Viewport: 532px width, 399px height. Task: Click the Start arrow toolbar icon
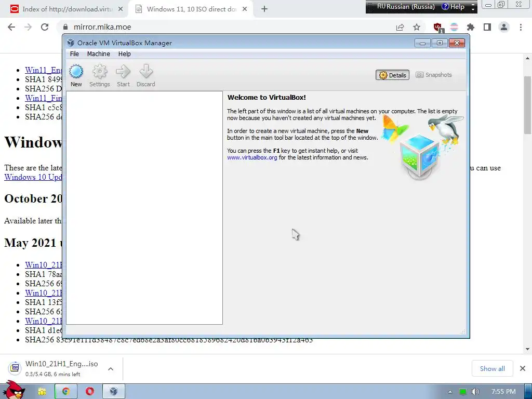coord(123,76)
